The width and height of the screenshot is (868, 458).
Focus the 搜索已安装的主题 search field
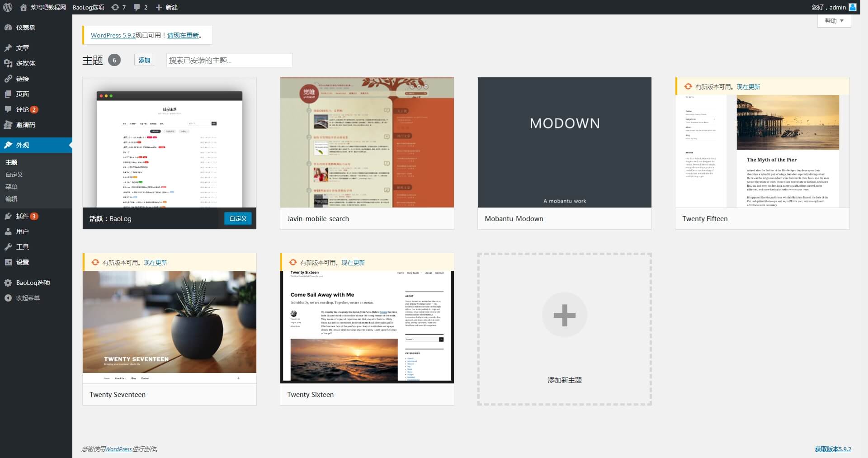point(230,60)
